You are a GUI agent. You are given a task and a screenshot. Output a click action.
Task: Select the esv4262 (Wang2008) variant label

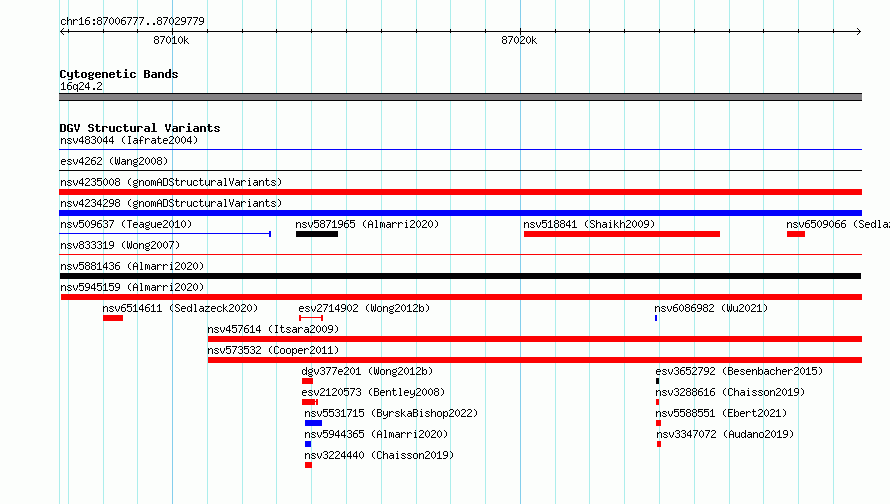[114, 161]
